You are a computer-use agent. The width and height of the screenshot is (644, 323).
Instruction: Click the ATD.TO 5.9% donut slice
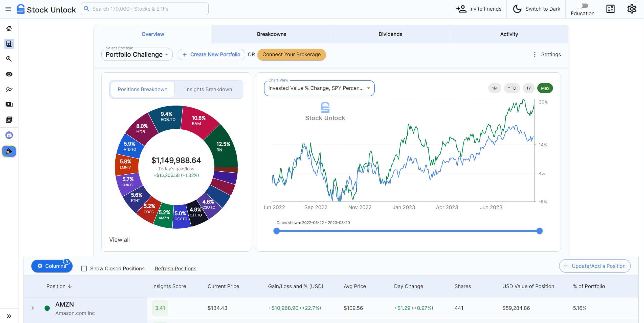click(x=130, y=146)
